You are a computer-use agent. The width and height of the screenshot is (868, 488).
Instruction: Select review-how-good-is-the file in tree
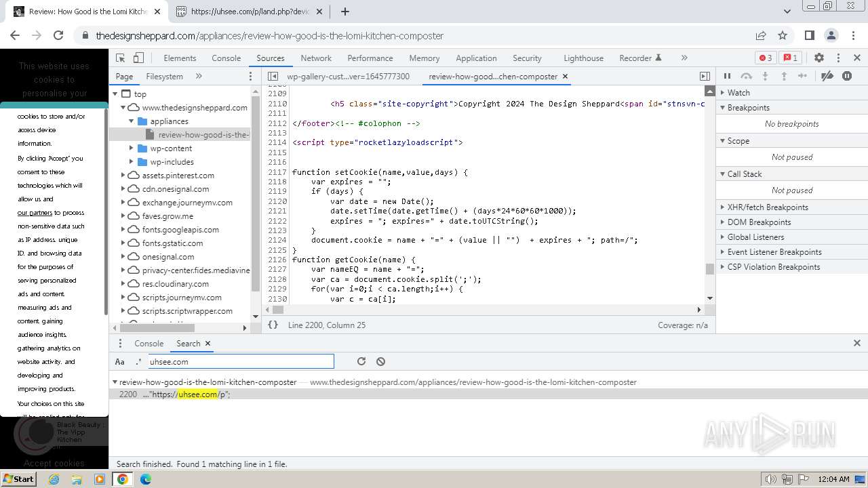coord(203,135)
